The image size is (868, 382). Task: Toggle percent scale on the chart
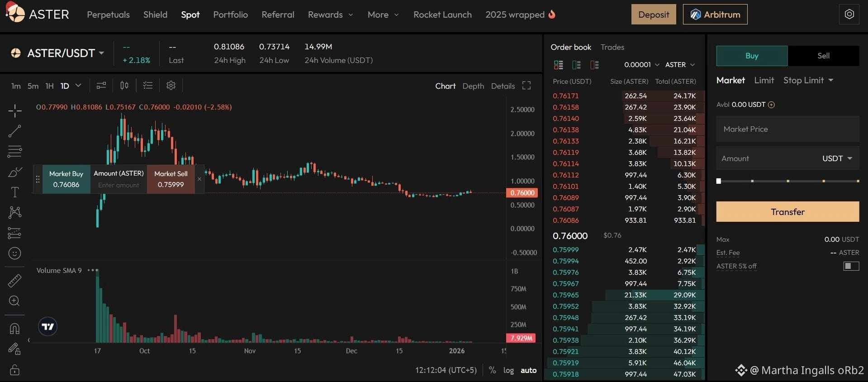(492, 370)
